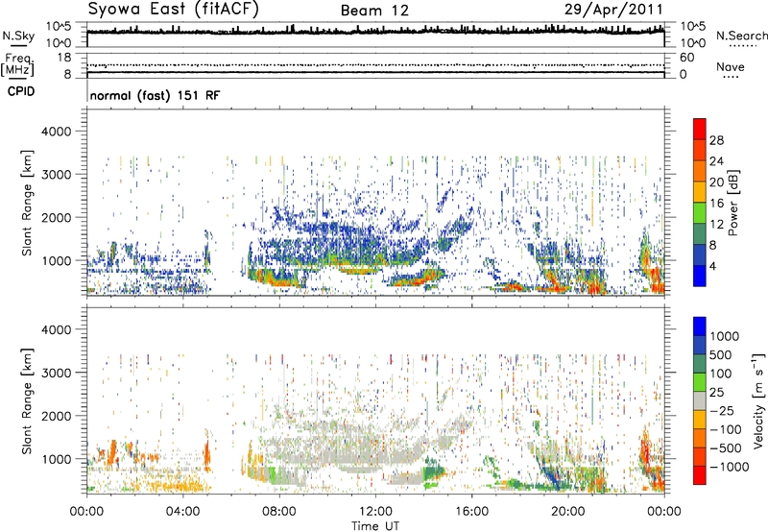Click the '20:00' time axis label
Viewport: 768px width, 532px height.
click(567, 512)
